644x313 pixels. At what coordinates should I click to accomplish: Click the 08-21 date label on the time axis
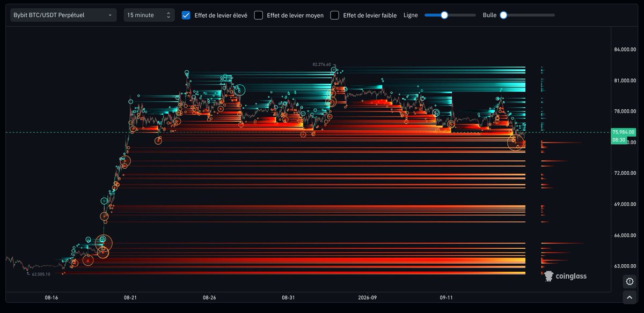130,297
